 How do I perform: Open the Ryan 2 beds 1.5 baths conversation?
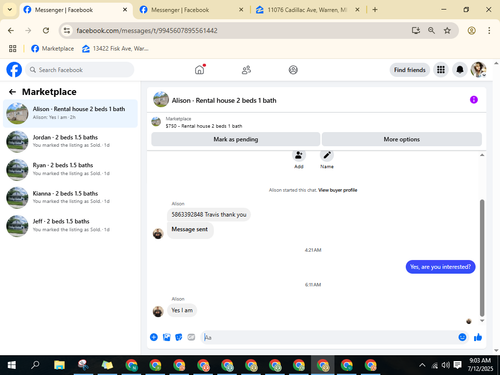[x=70, y=169]
